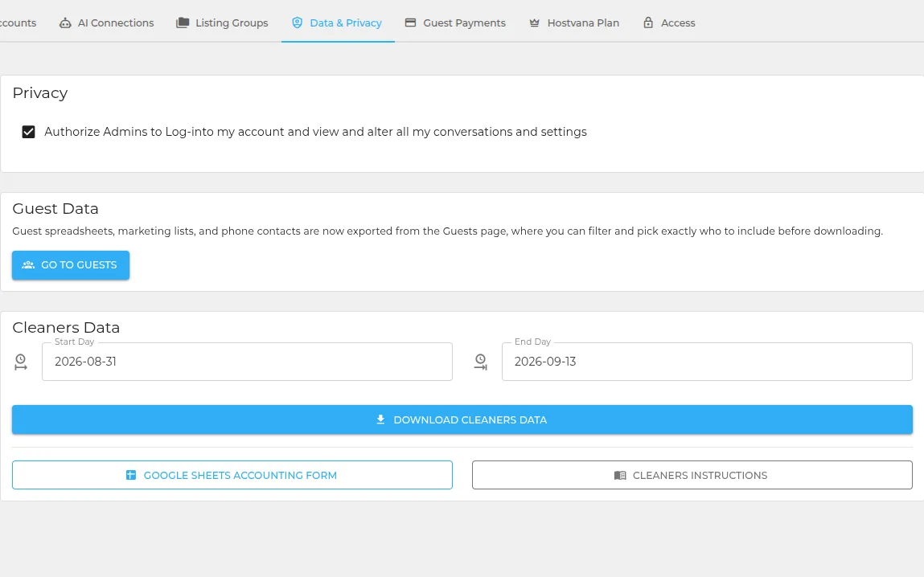924x577 pixels.
Task: Open the Google Sheets Accounting Form
Action: [x=232, y=475]
